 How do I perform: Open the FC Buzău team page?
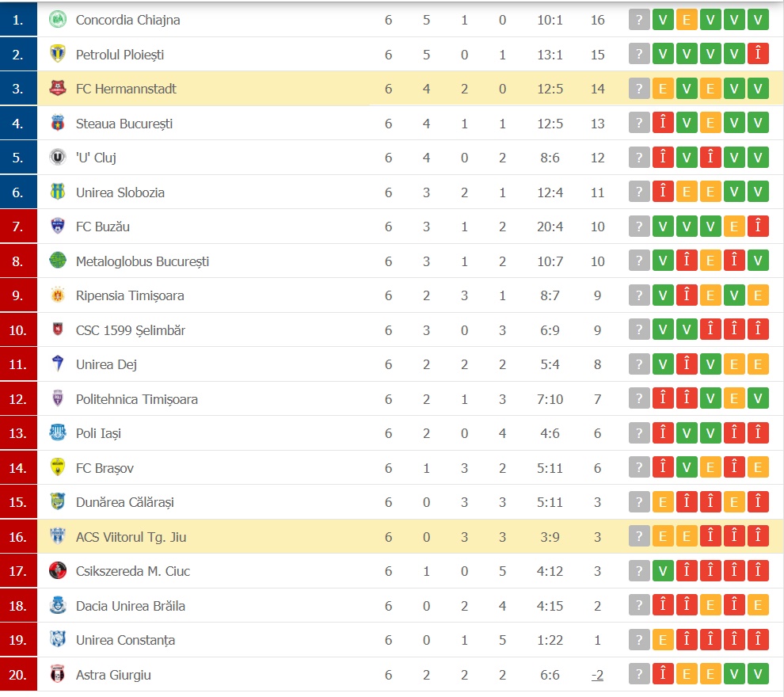click(x=102, y=227)
